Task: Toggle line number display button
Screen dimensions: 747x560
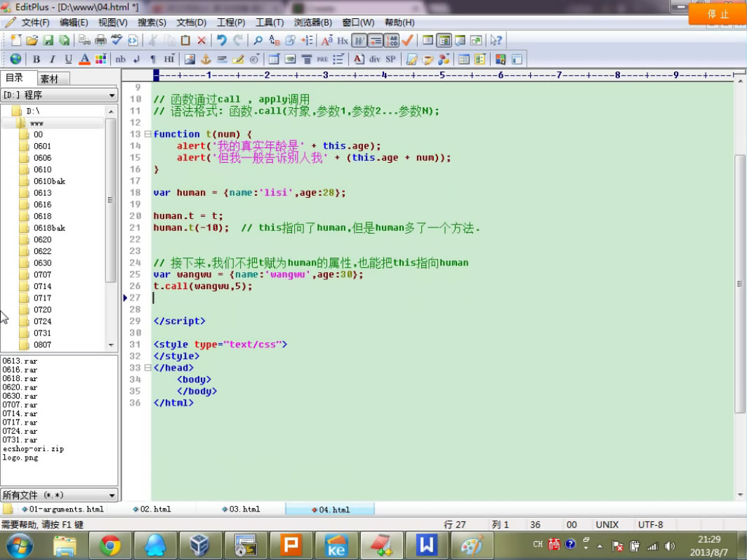Action: [392, 41]
